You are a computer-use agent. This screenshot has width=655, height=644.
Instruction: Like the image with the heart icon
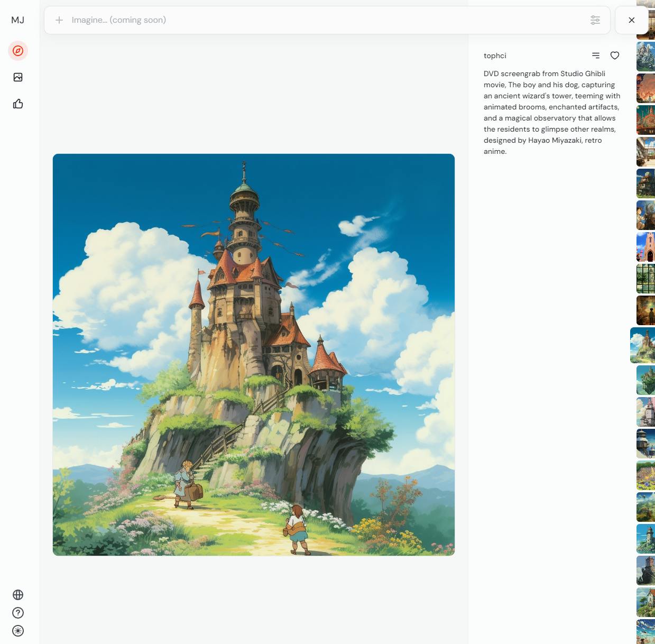click(x=615, y=56)
